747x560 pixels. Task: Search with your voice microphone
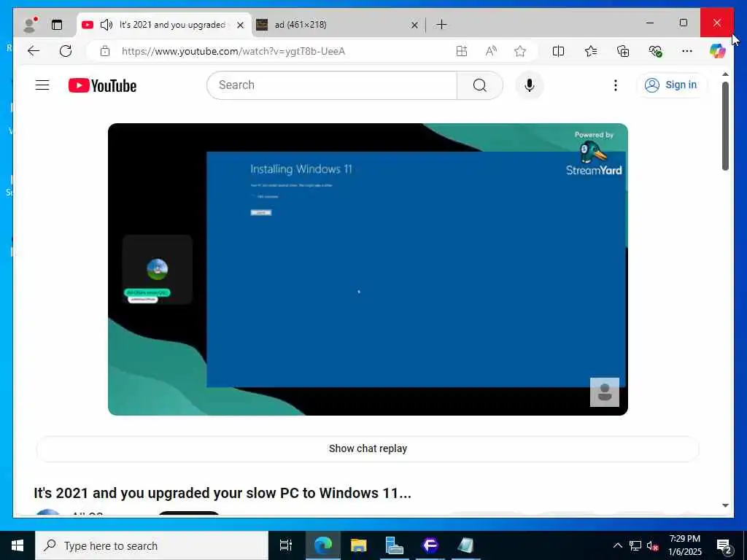tap(530, 85)
